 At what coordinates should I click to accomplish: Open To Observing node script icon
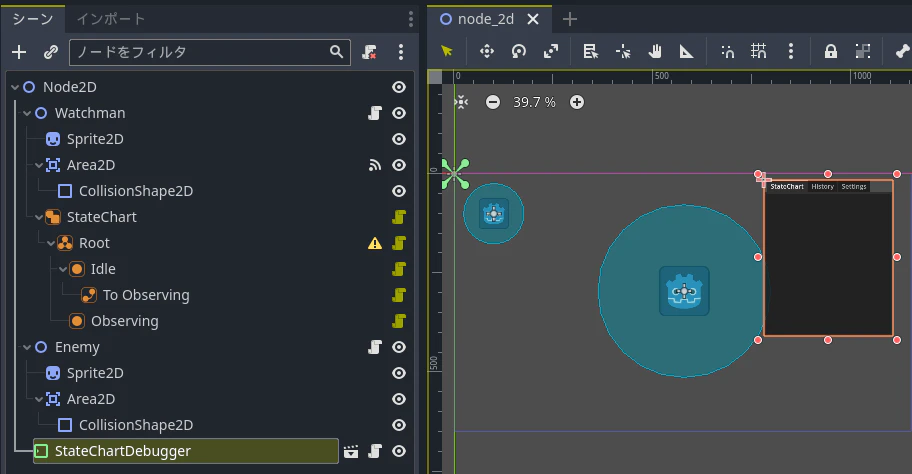tap(398, 295)
